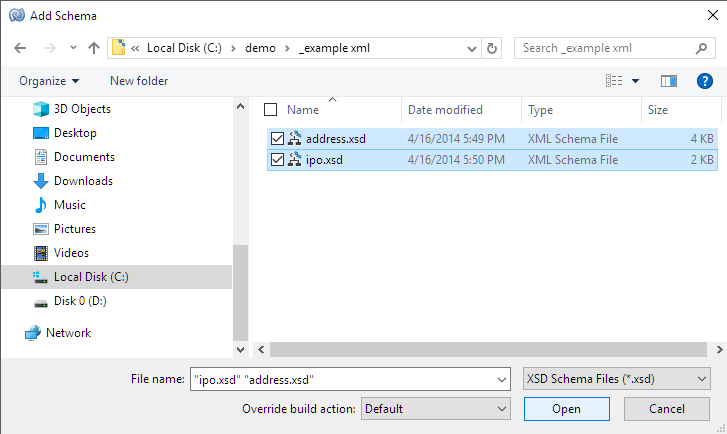Toggle the select-all checkbox in header
This screenshot has height=434, width=727.
click(270, 110)
